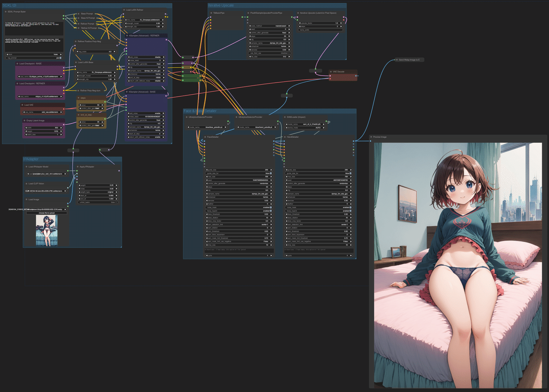Collapse the KSampler (Advanced) - BASE node
549x392 pixels.
127,92
